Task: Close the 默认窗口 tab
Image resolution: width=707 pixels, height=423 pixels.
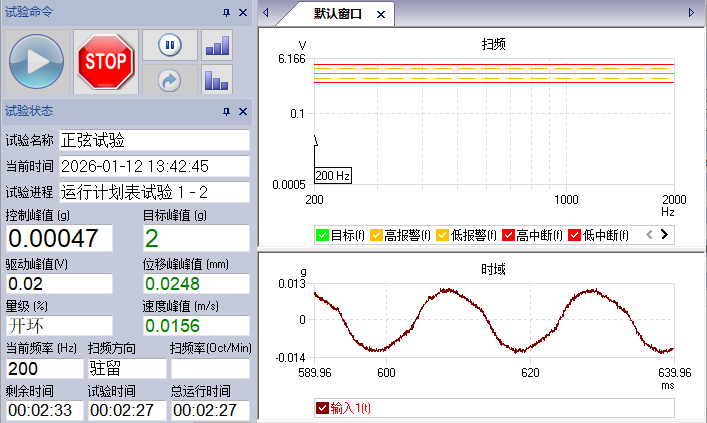Action: click(381, 14)
